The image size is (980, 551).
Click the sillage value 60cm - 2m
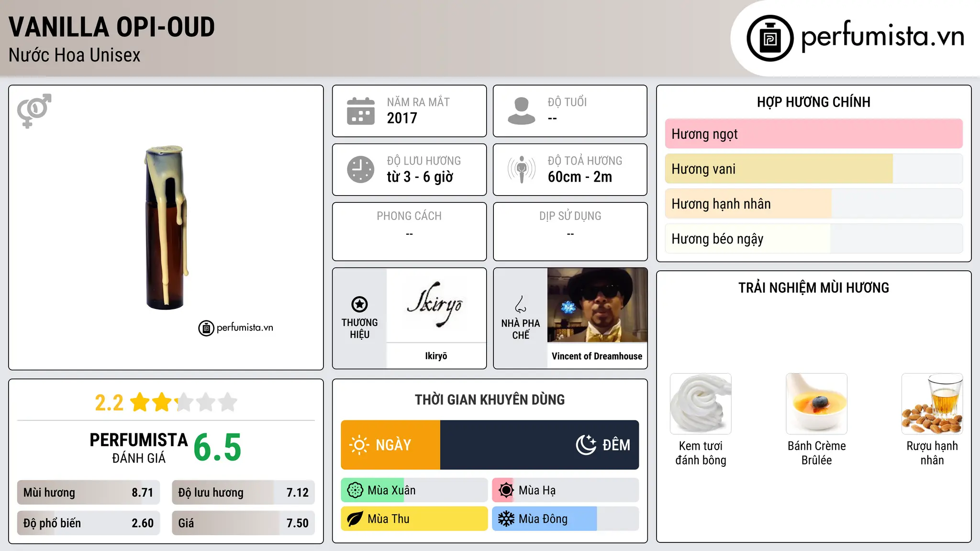(580, 177)
